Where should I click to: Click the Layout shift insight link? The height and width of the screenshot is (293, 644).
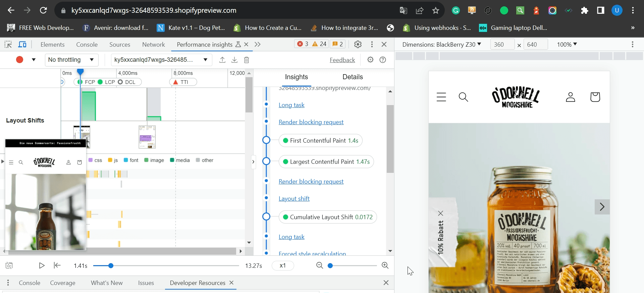point(294,199)
